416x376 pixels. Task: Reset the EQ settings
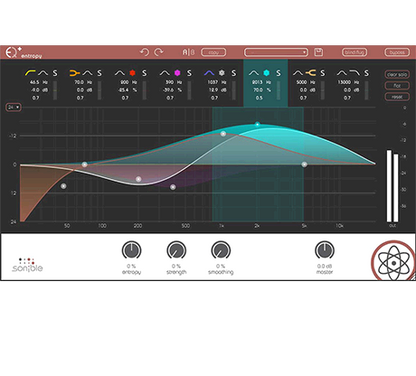(x=397, y=97)
